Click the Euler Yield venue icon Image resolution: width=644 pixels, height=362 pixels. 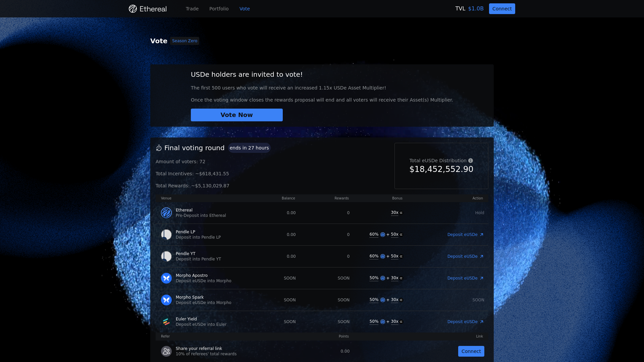pos(166,322)
